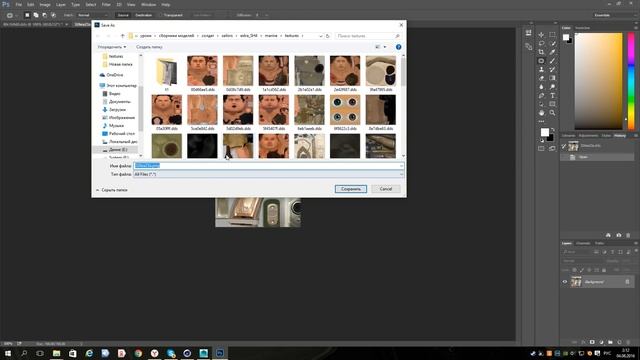Click the Destination button in options bar
The width and height of the screenshot is (640, 360).
[144, 15]
